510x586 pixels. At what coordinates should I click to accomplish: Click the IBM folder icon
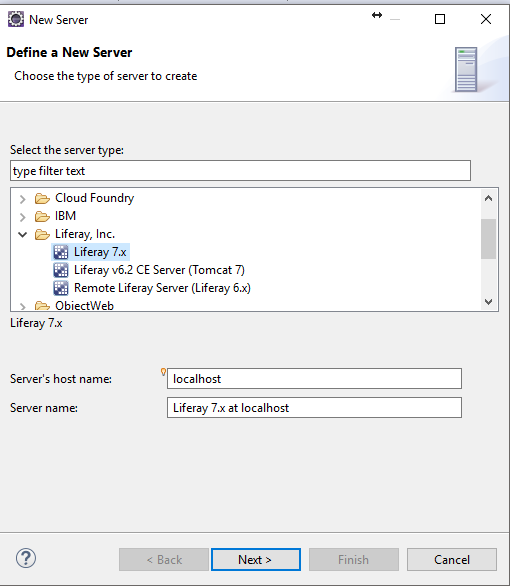click(x=42, y=216)
